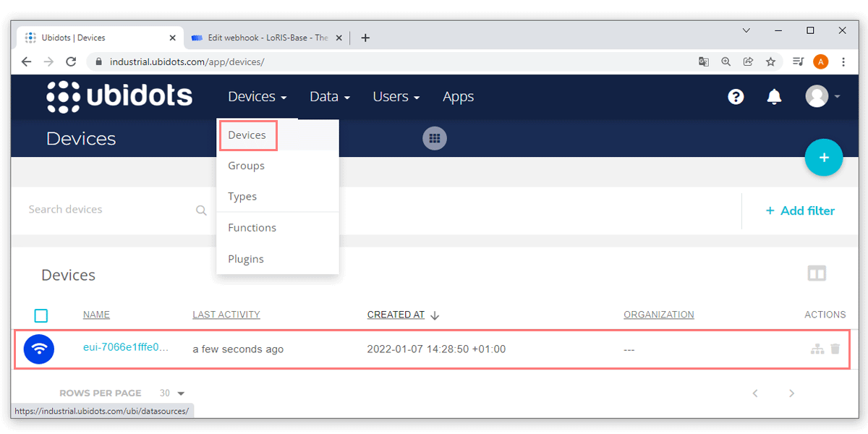Switch to the Edit webhook LoRIS-Base tab
Viewport: 868px width, 434px height.
(268, 38)
